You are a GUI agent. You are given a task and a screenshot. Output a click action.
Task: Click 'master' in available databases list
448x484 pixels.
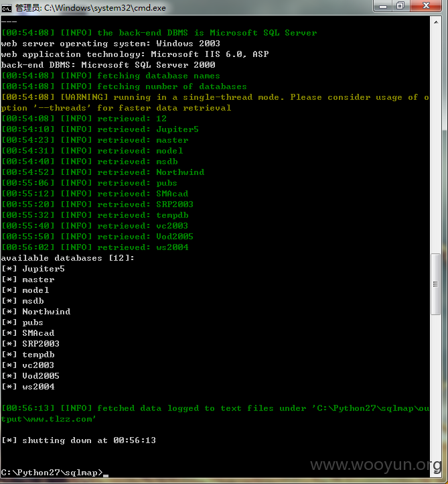38,280
